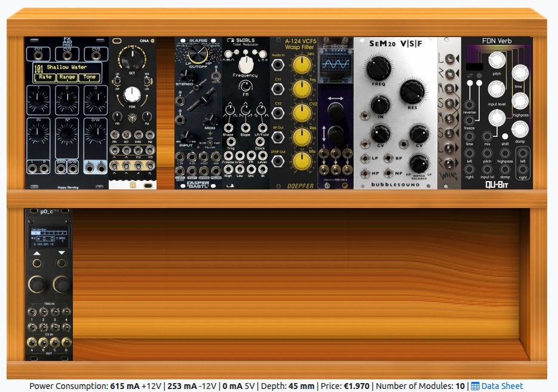The height and width of the screenshot is (392, 558).
Task: Click the Ikarie STEREO knob
Action: coord(185,75)
